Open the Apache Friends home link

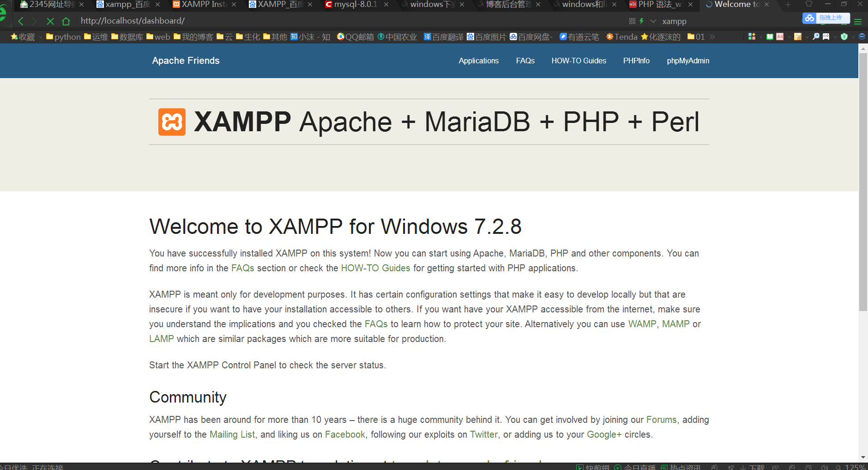click(186, 61)
